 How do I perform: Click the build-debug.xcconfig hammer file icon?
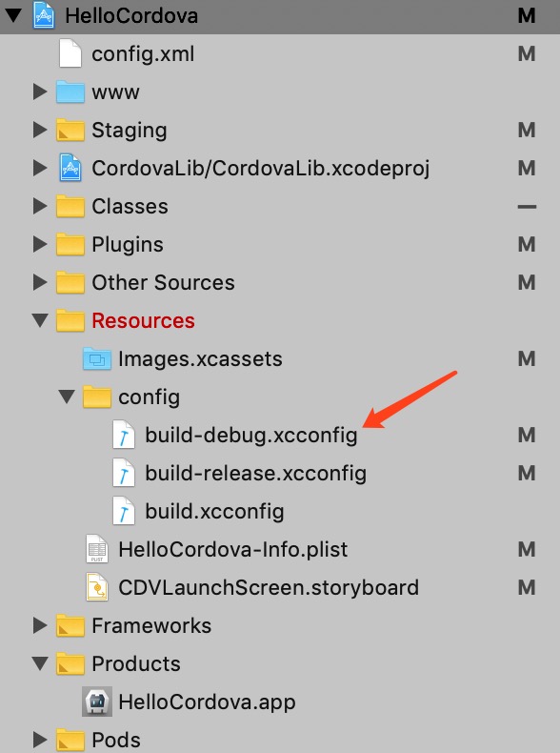[124, 435]
